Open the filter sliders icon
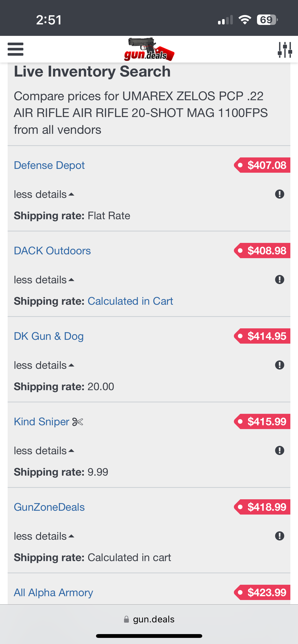The width and height of the screenshot is (298, 644). [285, 50]
